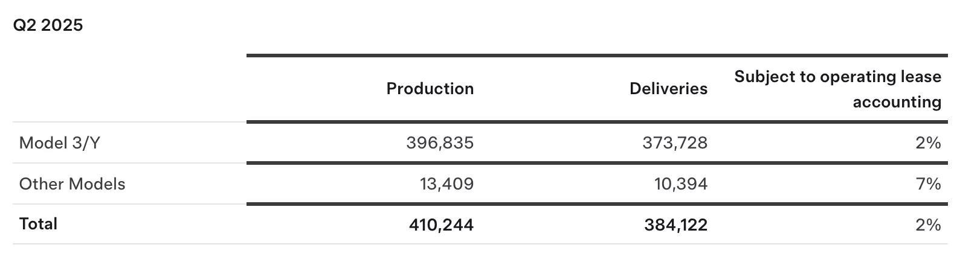Click '2025' in the quarter heading
Viewport: 980px width, 268px height.
62,25
